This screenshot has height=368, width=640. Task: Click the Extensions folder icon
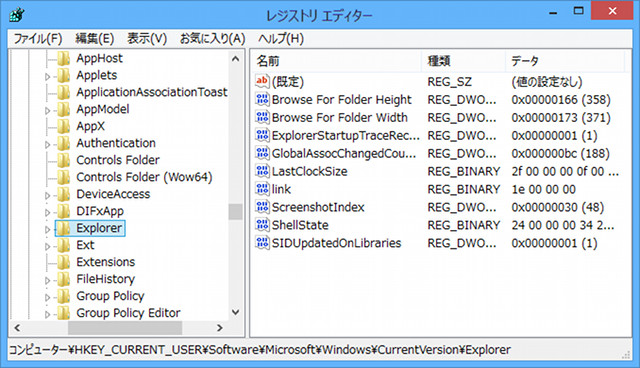[64, 262]
